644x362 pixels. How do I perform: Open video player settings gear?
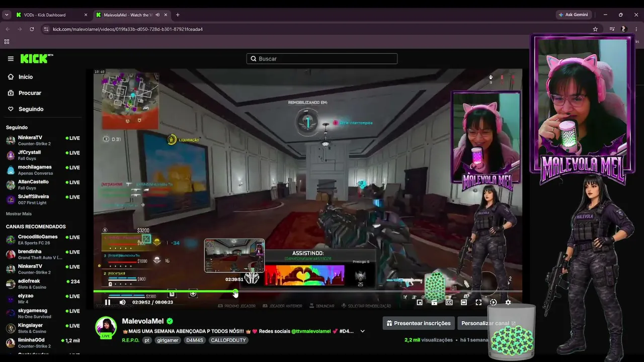point(508,302)
